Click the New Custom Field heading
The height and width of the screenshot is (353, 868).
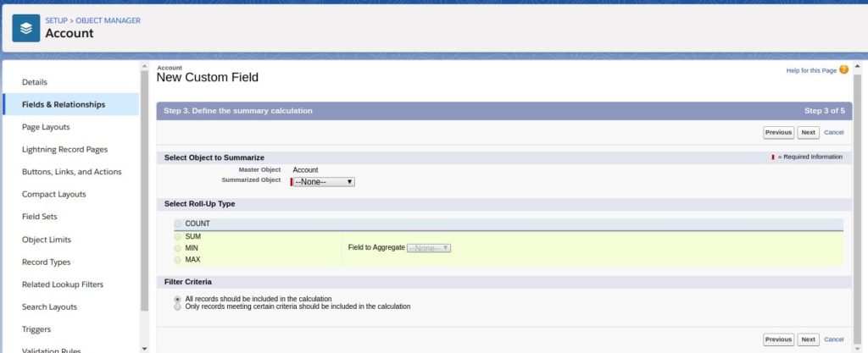[208, 77]
